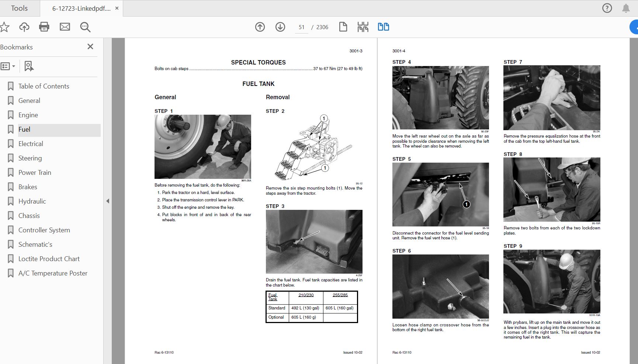638x364 pixels.
Task: Open the Electrical bookmark
Action: (x=31, y=144)
